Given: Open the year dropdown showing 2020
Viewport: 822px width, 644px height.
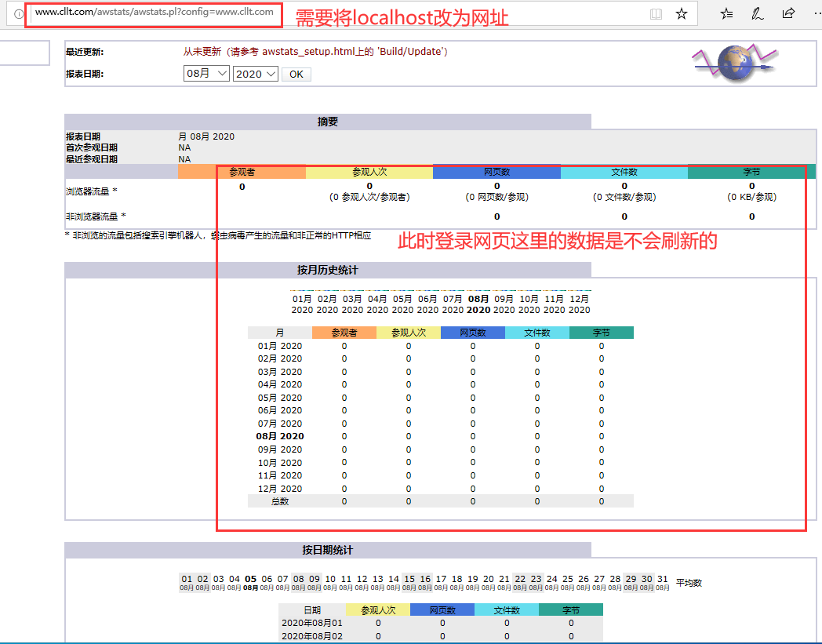Looking at the screenshot, I should (255, 74).
